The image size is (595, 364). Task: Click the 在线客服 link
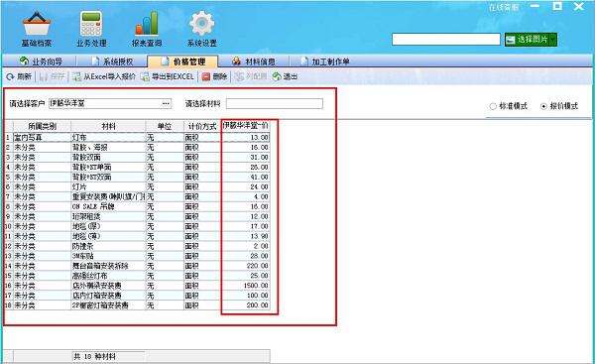(x=504, y=7)
